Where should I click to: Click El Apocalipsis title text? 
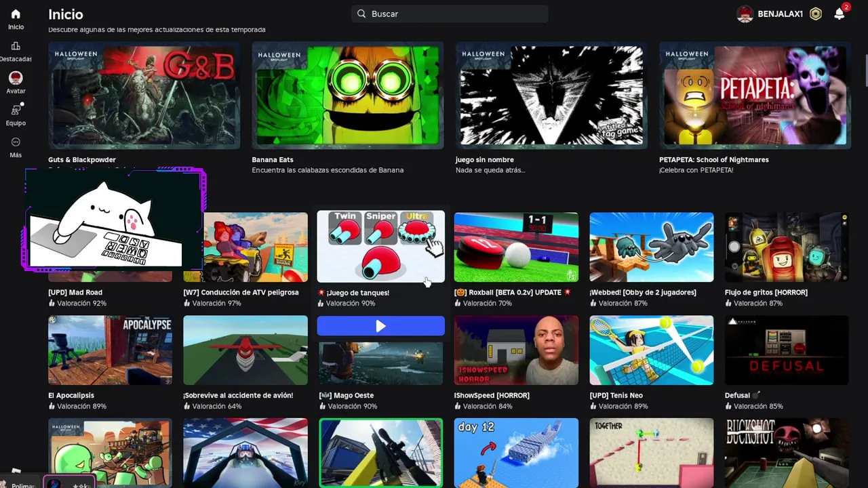71,396
